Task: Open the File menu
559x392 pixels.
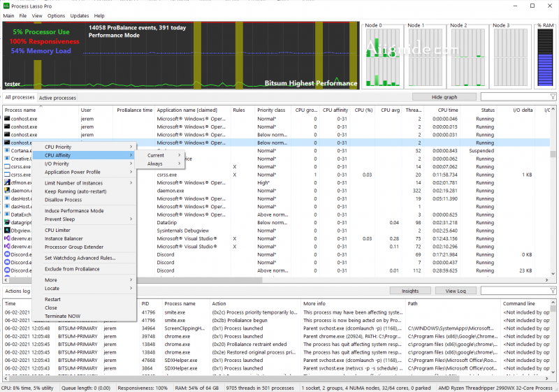Action: click(x=23, y=15)
